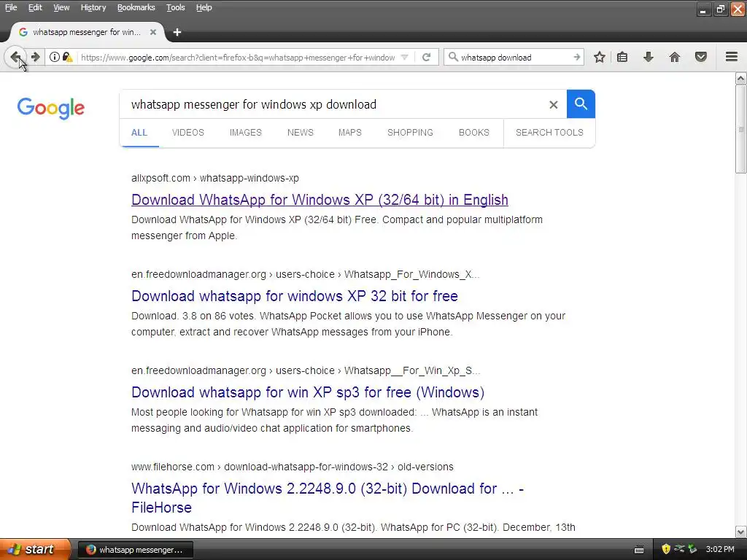
Task: Switch to MAPS results tab
Action: pos(349,133)
